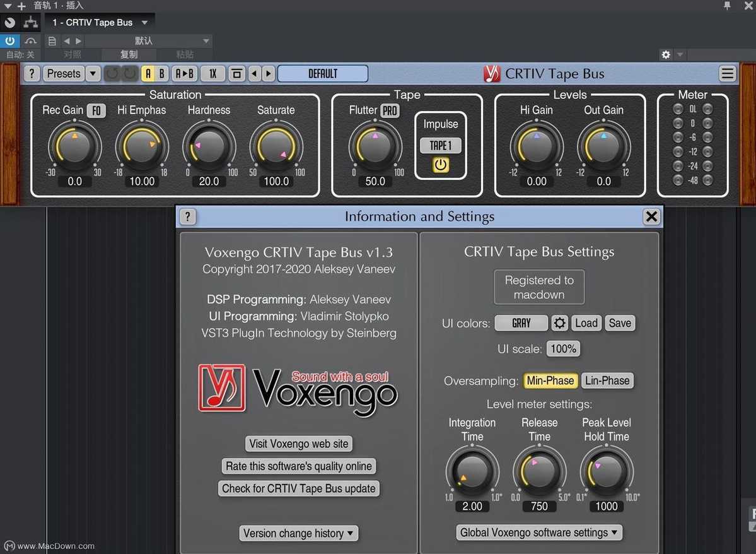756x554 pixels.
Task: Click the 复制 copy option
Action: coord(129,54)
